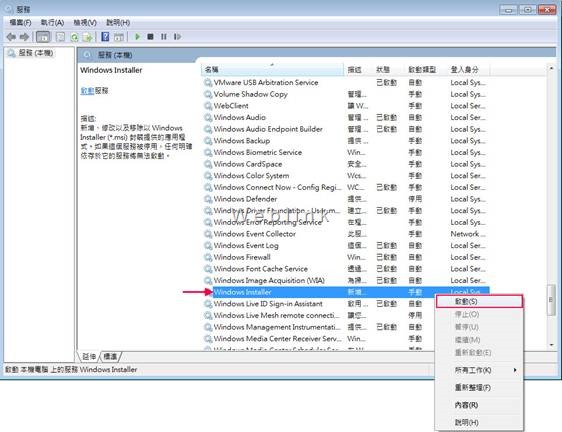Click the blue Help question-mark toolbar icon
Image resolution: width=562 pixels, height=432 pixels.
pyautogui.click(x=105, y=37)
